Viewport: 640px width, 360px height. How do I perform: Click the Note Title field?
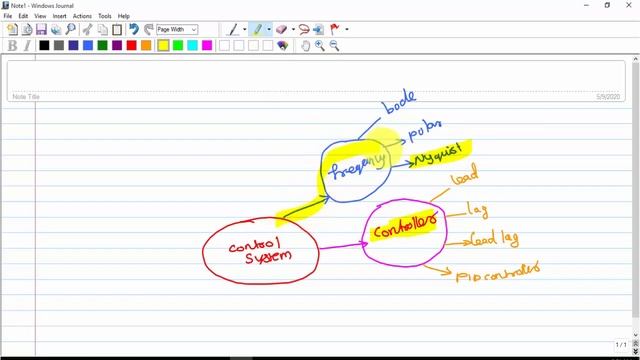pyautogui.click(x=316, y=80)
